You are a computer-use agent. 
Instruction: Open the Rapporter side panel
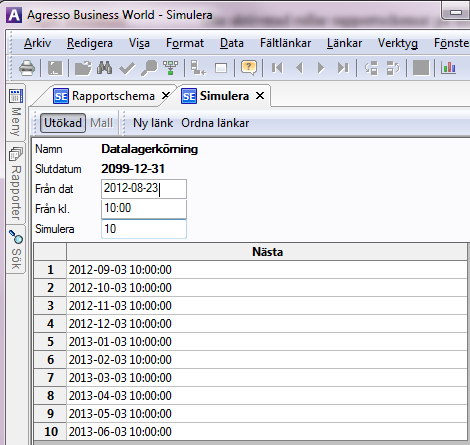pyautogui.click(x=16, y=183)
